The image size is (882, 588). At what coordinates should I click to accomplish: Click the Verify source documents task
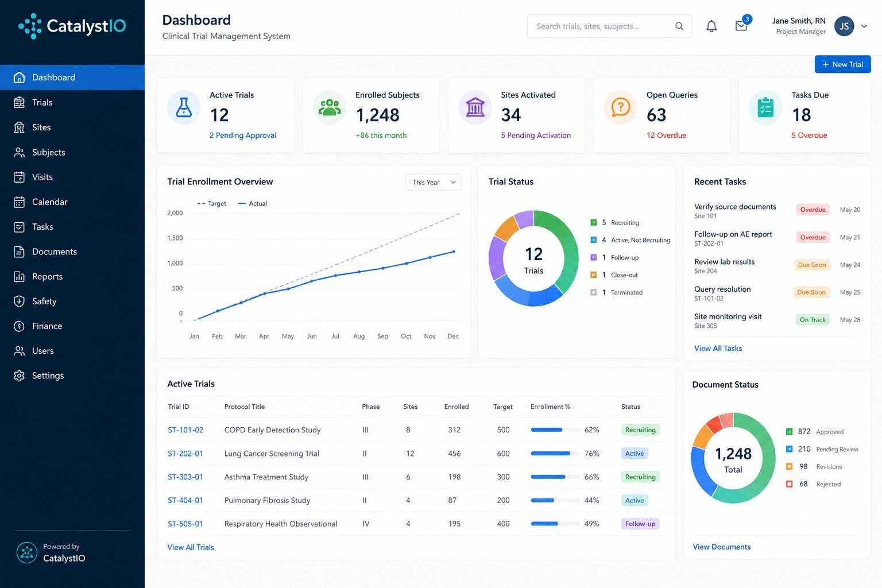[x=735, y=207]
